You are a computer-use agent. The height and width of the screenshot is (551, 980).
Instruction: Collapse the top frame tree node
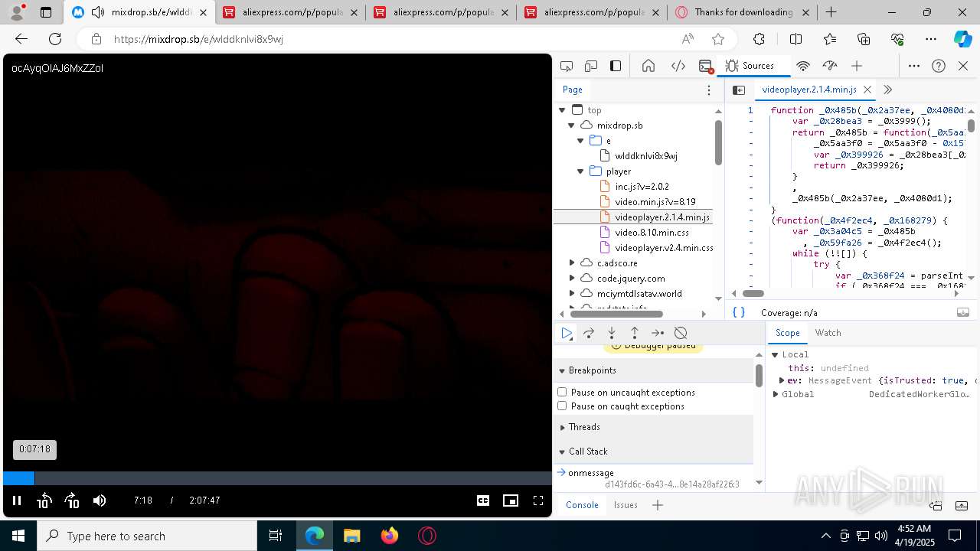562,110
